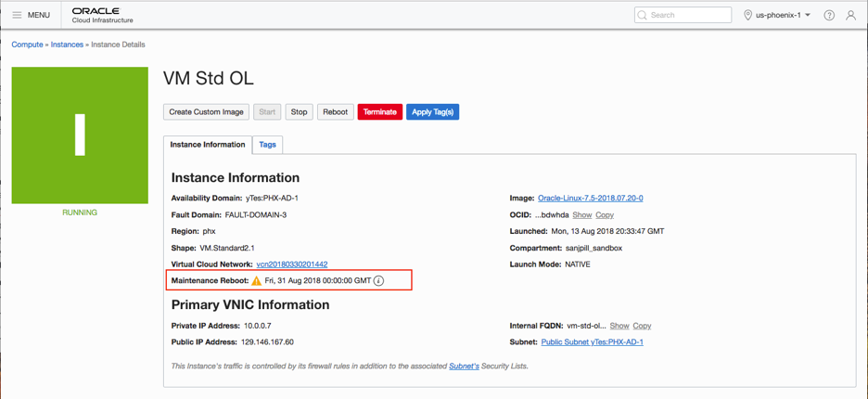Screen dimensions: 868x399
Task: Show the full OCID
Action: point(581,214)
